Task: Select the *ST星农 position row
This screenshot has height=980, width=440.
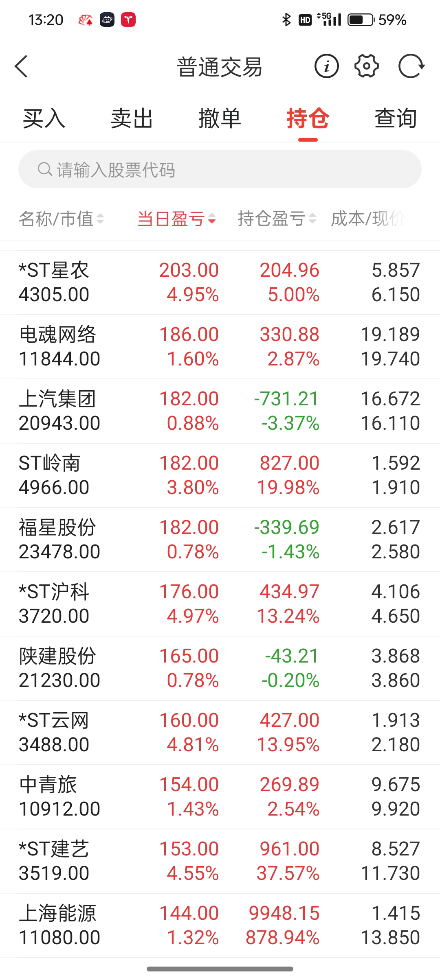Action: click(x=220, y=282)
